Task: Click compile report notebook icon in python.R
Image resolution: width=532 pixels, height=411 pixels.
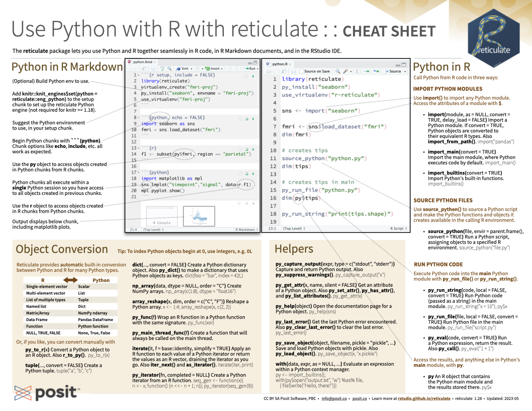Action: tap(358, 71)
